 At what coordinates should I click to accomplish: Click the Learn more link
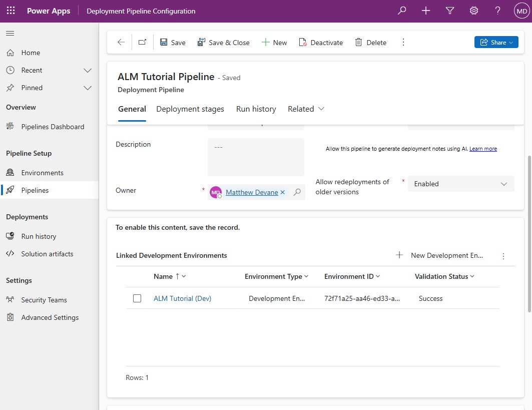click(483, 148)
